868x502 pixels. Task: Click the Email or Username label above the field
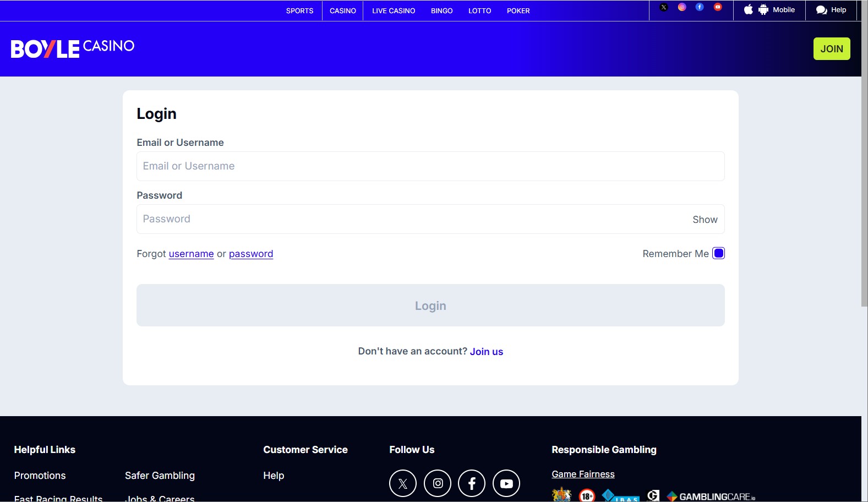(x=180, y=143)
